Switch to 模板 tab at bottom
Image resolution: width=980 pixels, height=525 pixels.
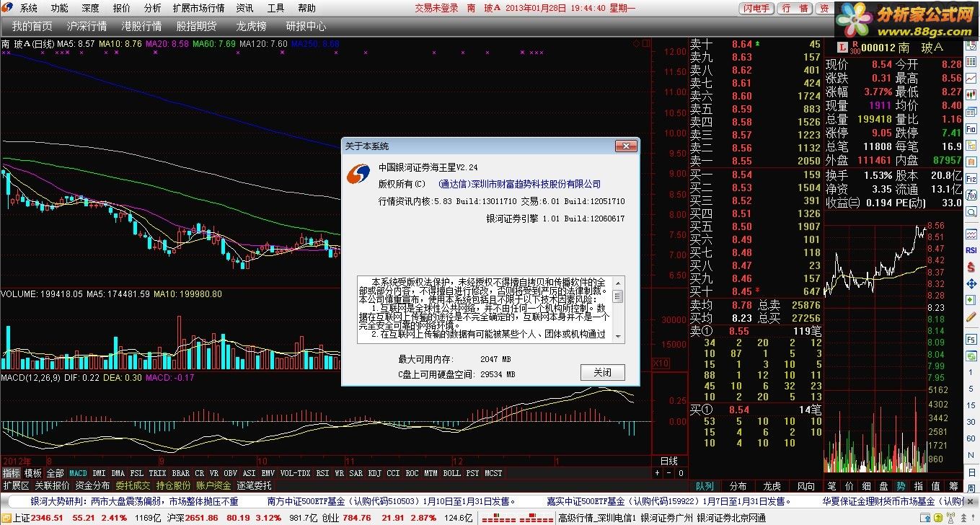click(x=33, y=473)
